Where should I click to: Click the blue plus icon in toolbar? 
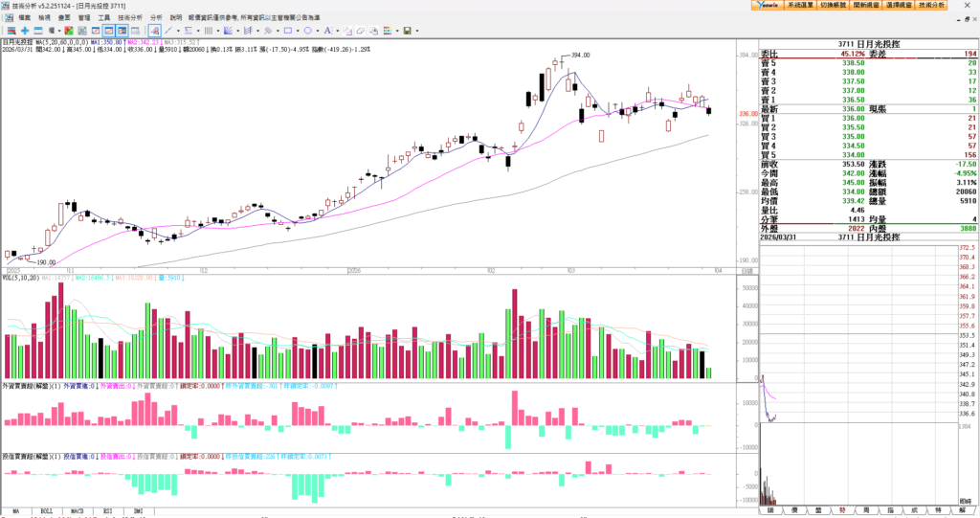coord(25,31)
